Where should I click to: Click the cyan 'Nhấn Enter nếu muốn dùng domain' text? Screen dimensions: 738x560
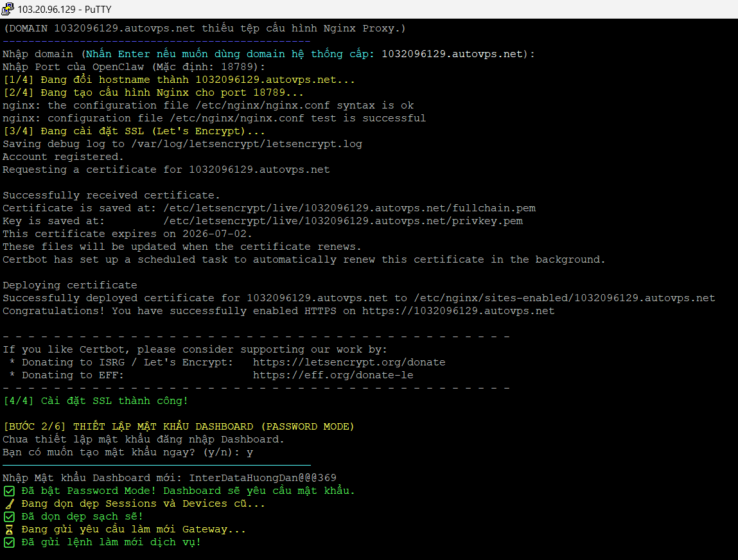(230, 54)
